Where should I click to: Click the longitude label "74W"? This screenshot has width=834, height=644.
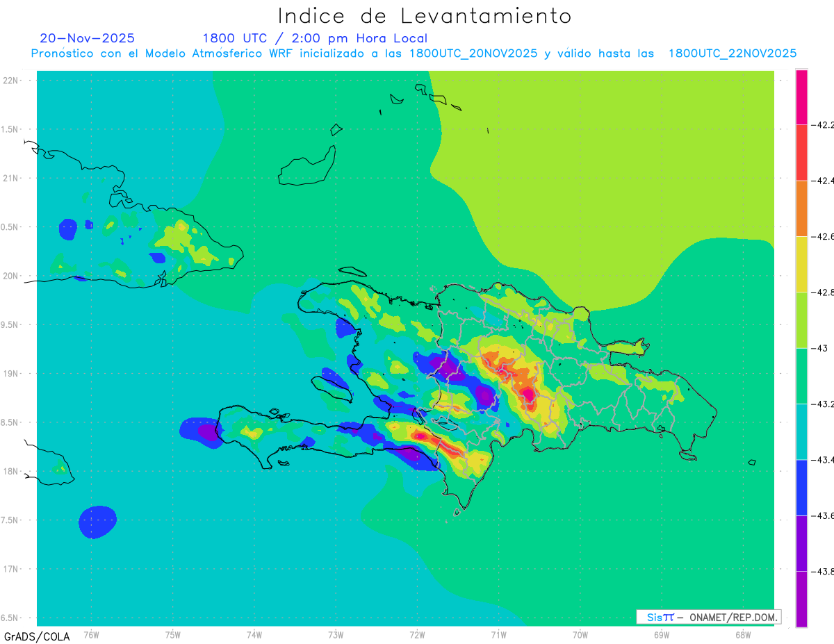pos(254,634)
